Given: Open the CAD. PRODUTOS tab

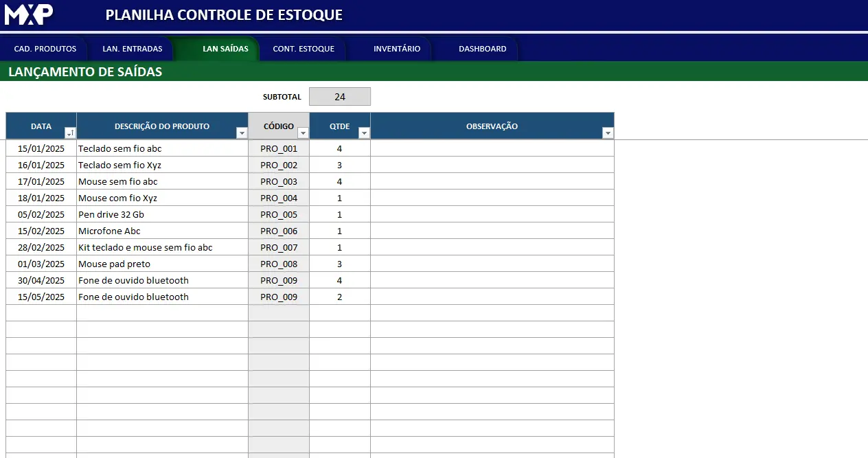Looking at the screenshot, I should click(x=45, y=49).
